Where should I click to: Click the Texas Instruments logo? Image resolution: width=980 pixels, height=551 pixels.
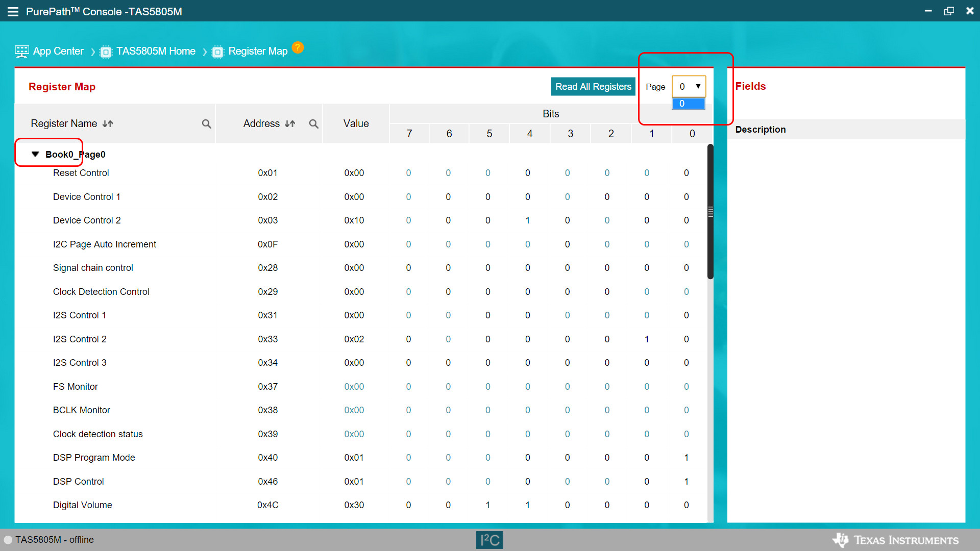(895, 540)
